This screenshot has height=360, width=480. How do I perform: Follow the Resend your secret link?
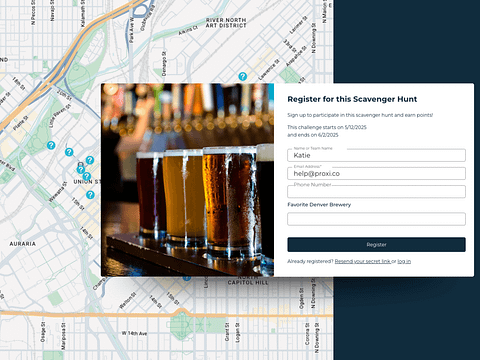363,261
